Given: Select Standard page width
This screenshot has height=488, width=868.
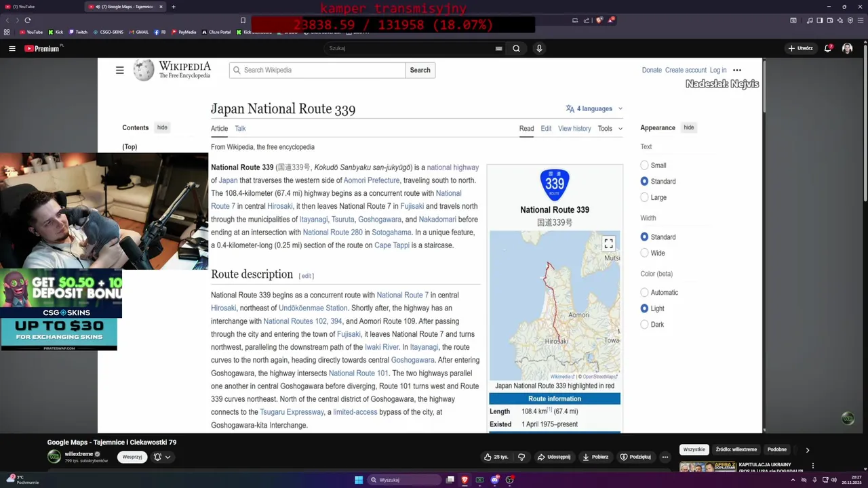Looking at the screenshot, I should point(644,237).
